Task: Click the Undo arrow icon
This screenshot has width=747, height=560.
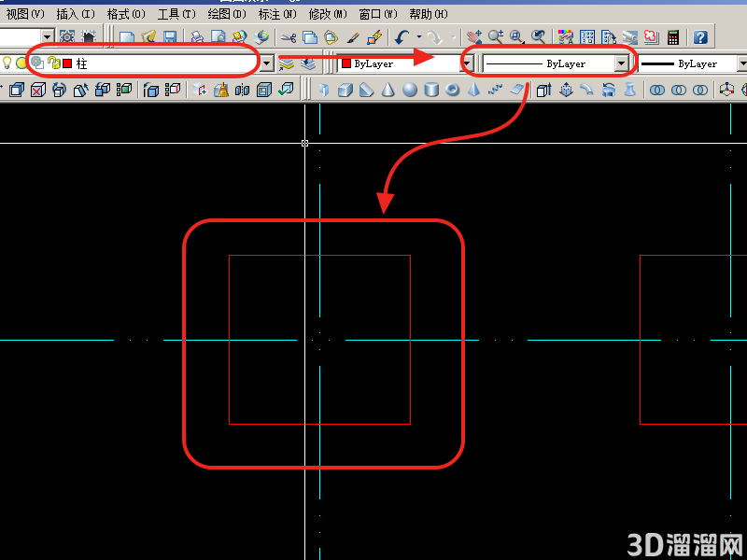Action: coord(402,37)
